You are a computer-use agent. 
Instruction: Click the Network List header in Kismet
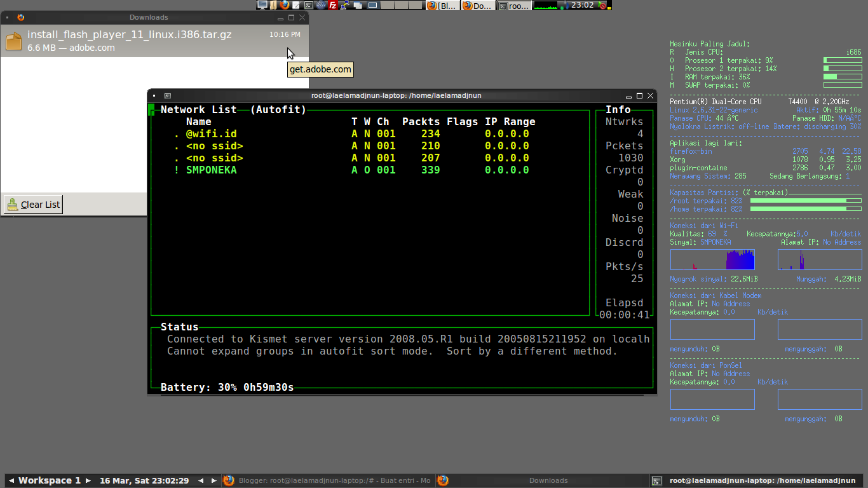[198, 110]
